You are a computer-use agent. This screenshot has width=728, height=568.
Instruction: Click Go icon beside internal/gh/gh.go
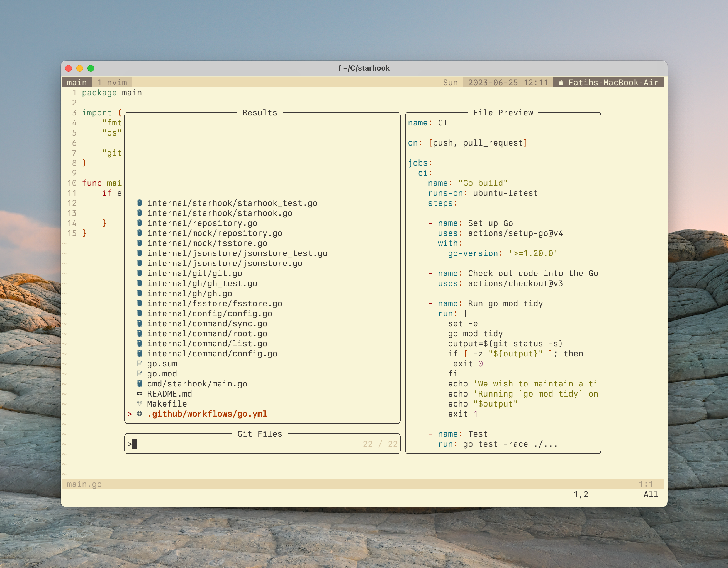pyautogui.click(x=140, y=293)
